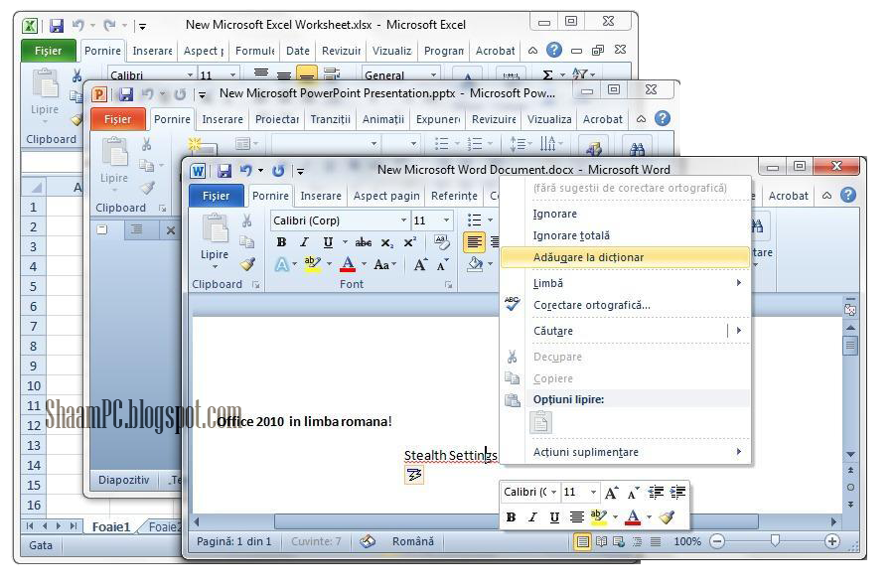894x588 pixels.
Task: Select Adăugare la dicționar in context menu
Action: (x=626, y=257)
